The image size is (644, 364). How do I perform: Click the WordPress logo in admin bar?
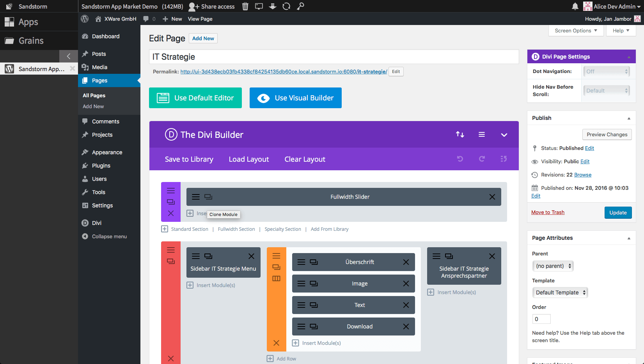(85, 19)
